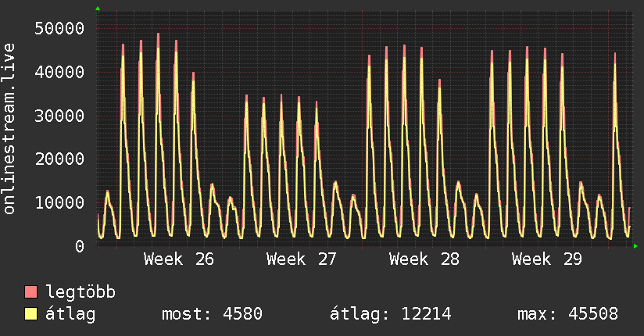Click the 10000 y-axis value
Image resolution: width=644 pixels, height=336 pixels.
point(59,202)
